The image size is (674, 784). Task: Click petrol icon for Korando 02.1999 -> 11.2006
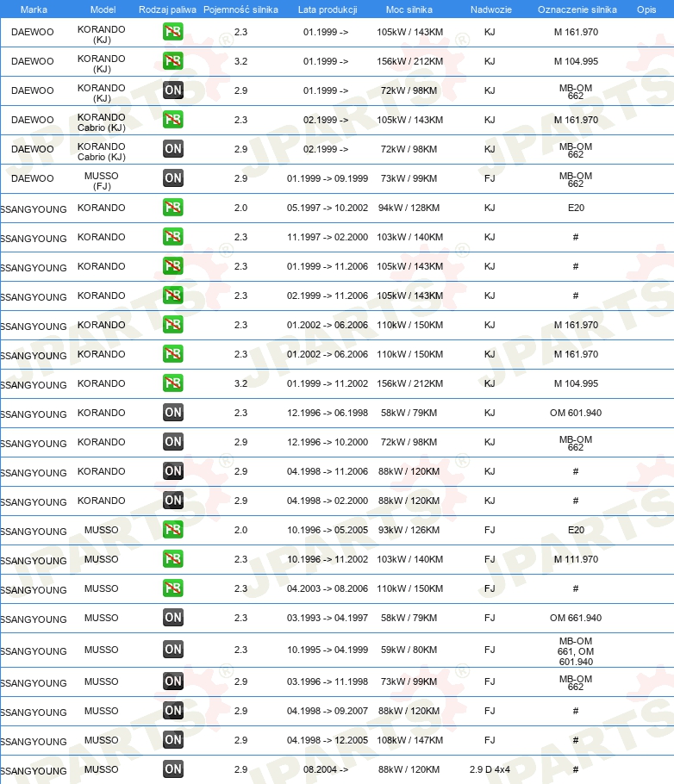pos(173,296)
